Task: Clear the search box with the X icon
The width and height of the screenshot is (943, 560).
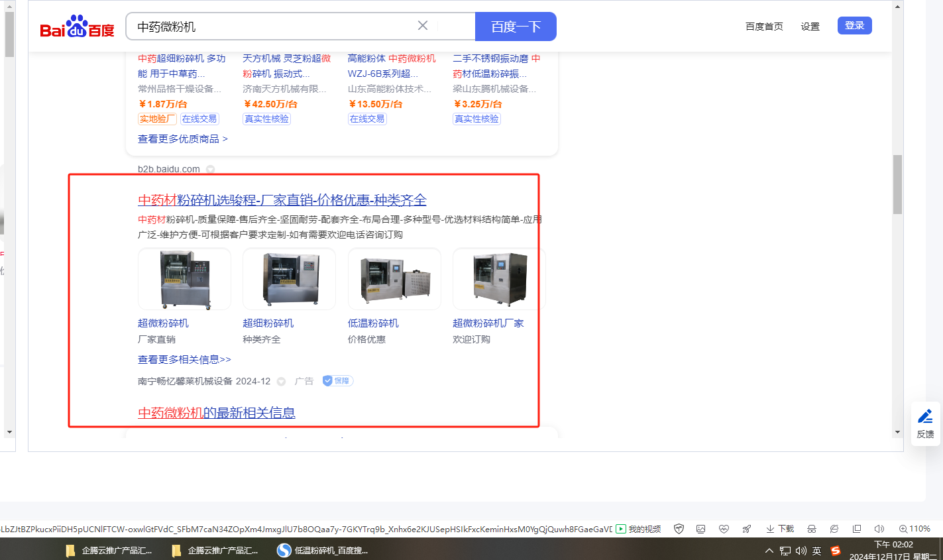Action: (423, 26)
